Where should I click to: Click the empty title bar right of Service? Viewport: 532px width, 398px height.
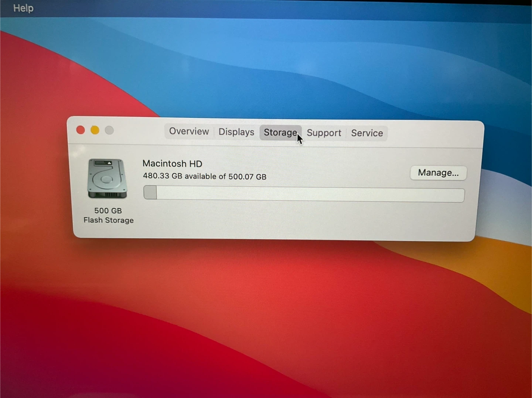point(432,134)
